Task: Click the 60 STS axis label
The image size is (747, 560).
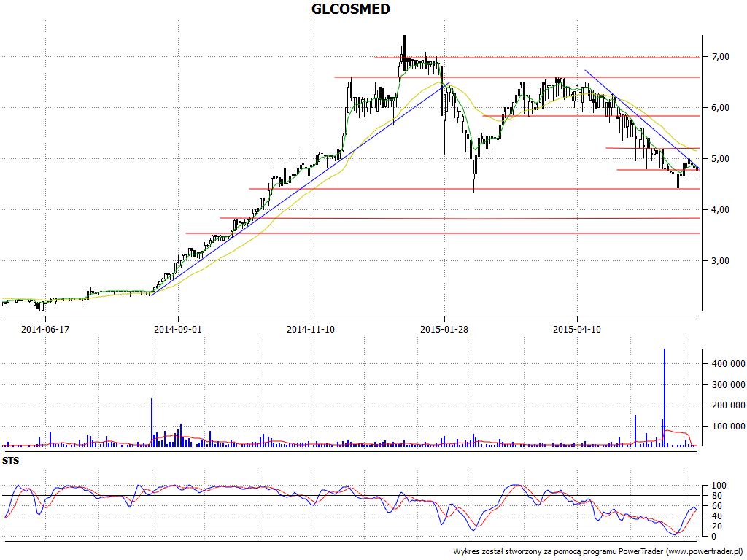Action: coord(719,506)
